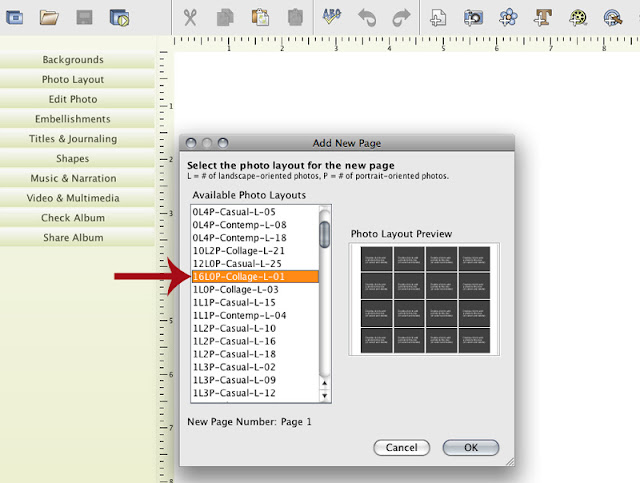Viewport: 640px width, 483px height.
Task: Click the undo arrow icon
Action: 367,18
